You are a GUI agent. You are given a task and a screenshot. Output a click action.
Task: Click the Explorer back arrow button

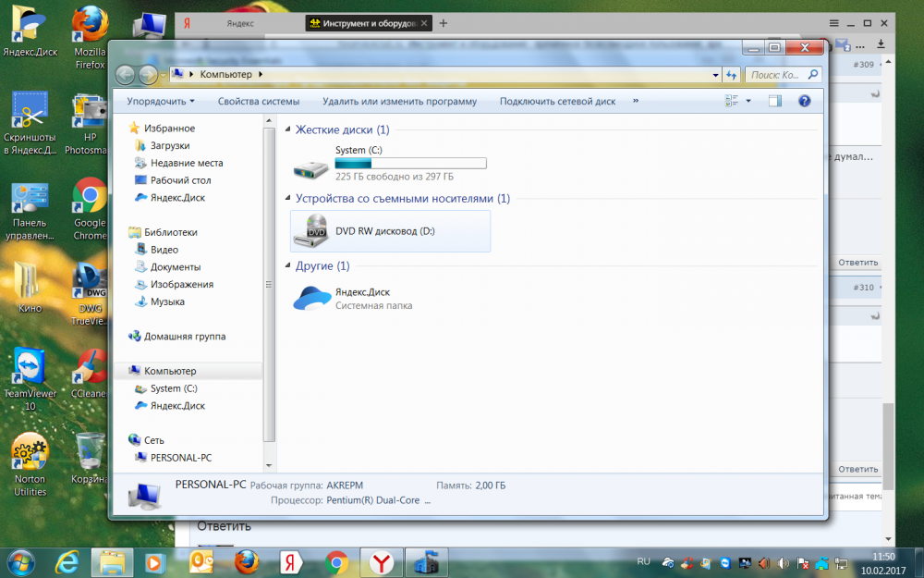(125, 74)
